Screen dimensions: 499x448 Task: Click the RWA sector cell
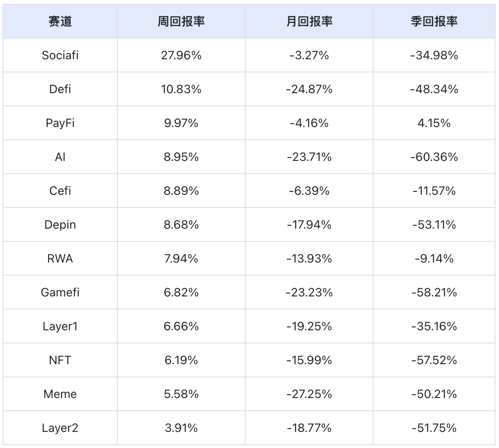tap(60, 259)
